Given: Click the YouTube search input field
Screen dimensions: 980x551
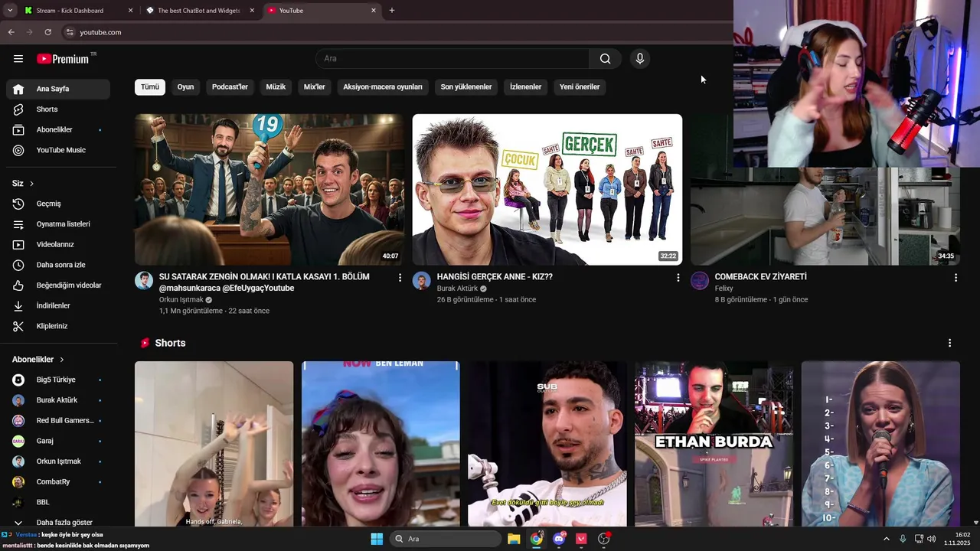Looking at the screenshot, I should tap(452, 59).
